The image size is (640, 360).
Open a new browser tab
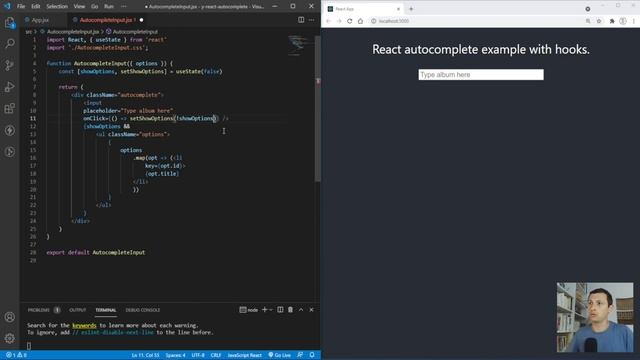pyautogui.click(x=411, y=9)
